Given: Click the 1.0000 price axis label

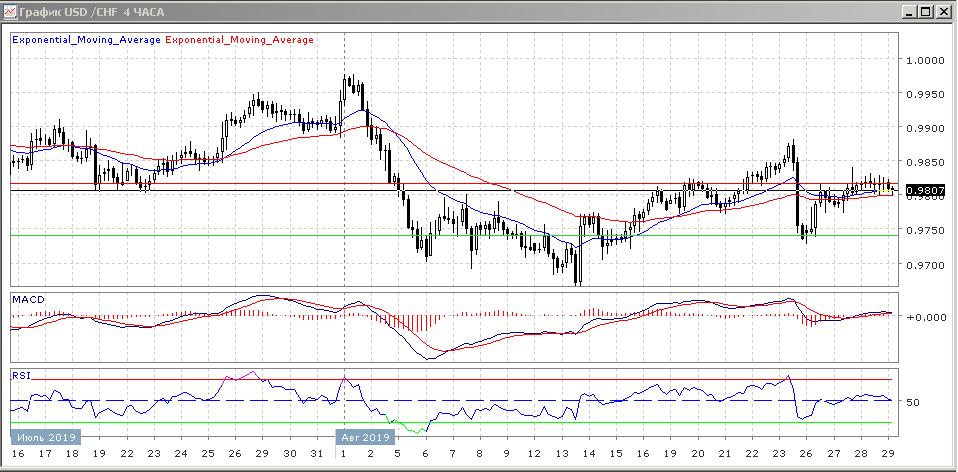Looking at the screenshot, I should 925,60.
